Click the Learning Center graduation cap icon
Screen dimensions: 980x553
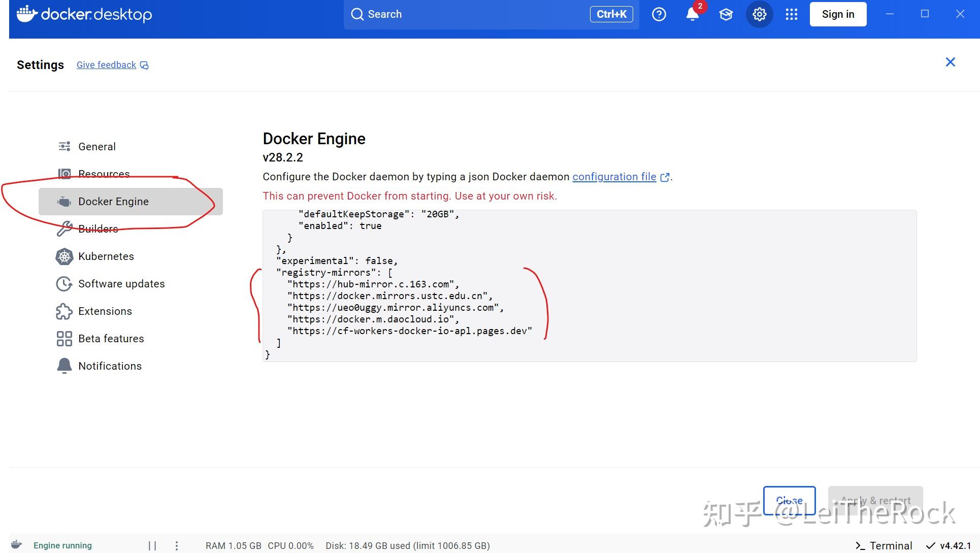[726, 14]
